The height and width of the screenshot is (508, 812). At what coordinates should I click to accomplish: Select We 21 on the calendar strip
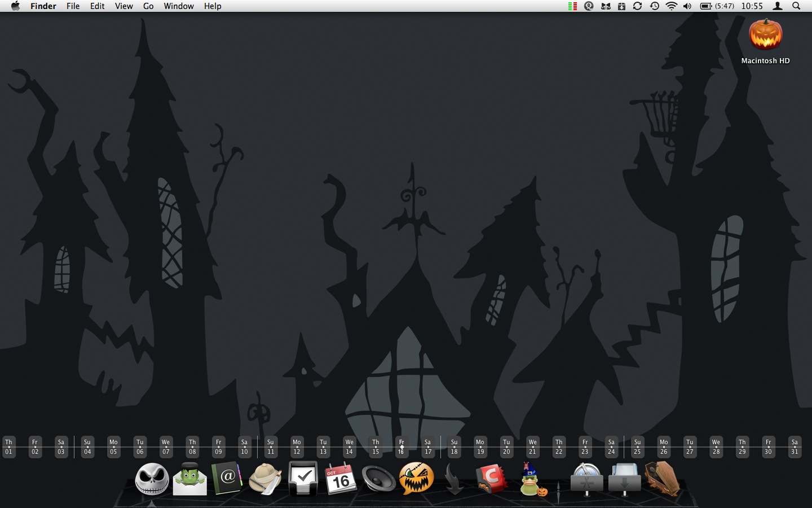tap(532, 447)
